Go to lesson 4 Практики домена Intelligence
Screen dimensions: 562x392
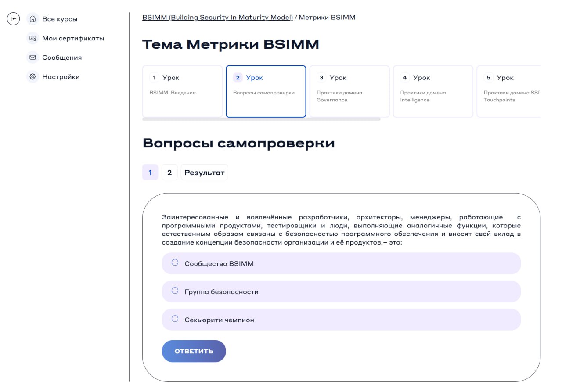(432, 91)
